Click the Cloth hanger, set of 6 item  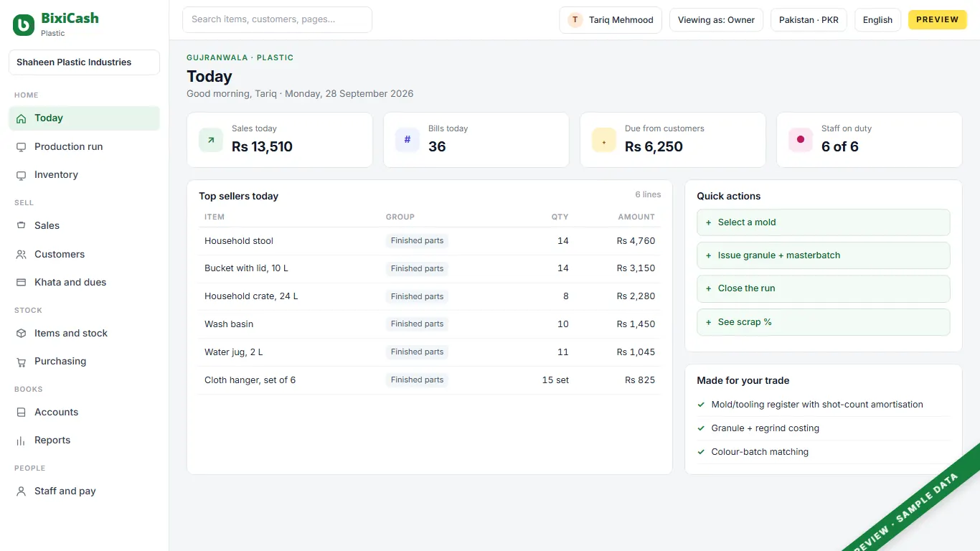pyautogui.click(x=250, y=380)
